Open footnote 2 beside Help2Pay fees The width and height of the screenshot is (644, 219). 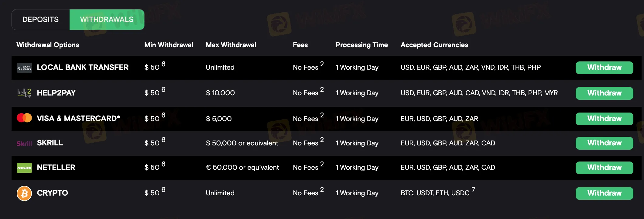(322, 89)
